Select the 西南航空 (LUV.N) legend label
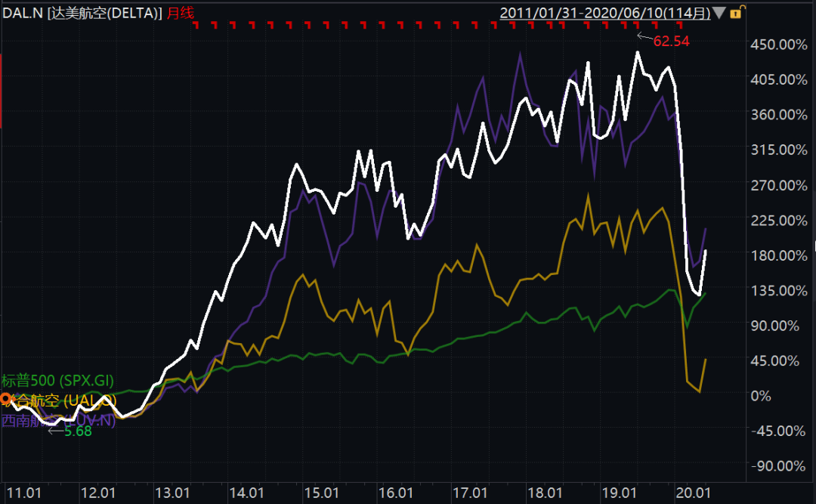The width and height of the screenshot is (816, 504). (59, 421)
